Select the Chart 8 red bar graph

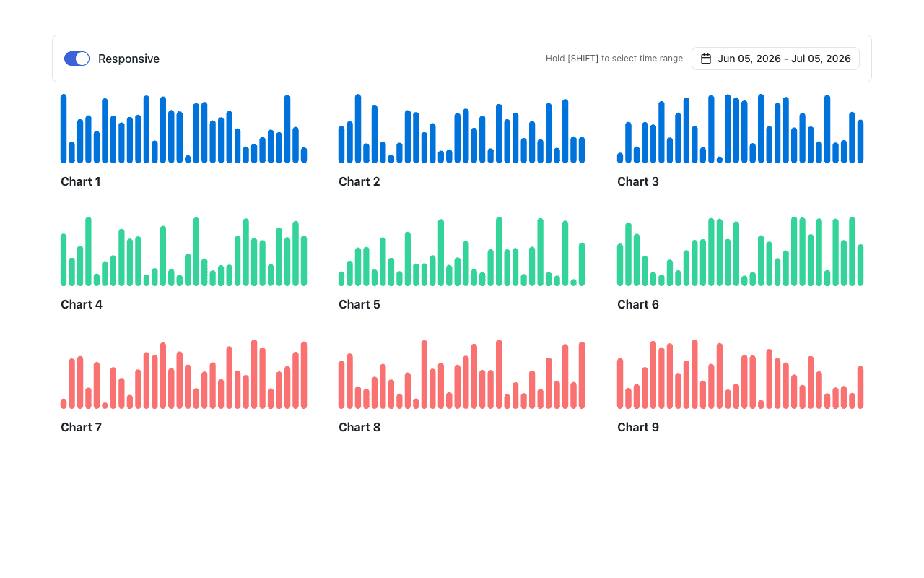pos(462,374)
